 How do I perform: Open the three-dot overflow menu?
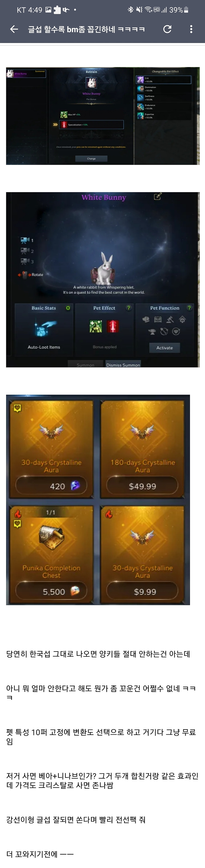pyautogui.click(x=191, y=29)
